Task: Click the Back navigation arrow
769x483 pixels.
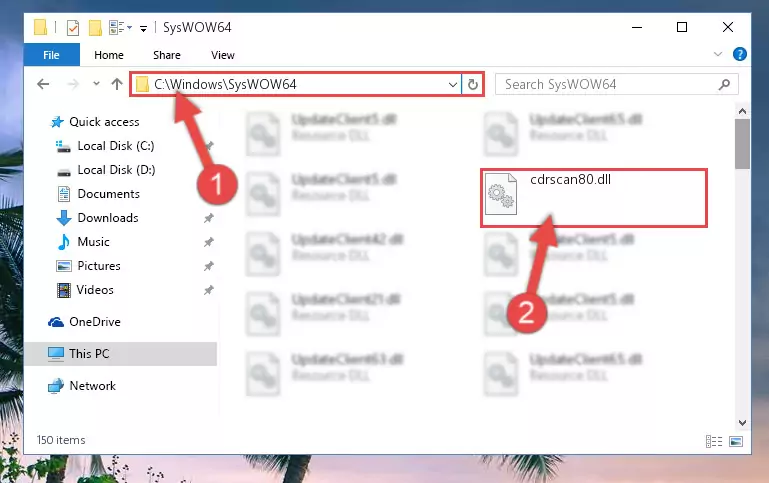Action: (43, 84)
